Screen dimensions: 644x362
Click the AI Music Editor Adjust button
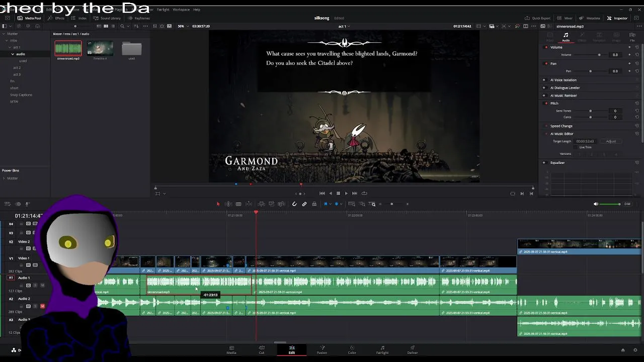pyautogui.click(x=611, y=141)
